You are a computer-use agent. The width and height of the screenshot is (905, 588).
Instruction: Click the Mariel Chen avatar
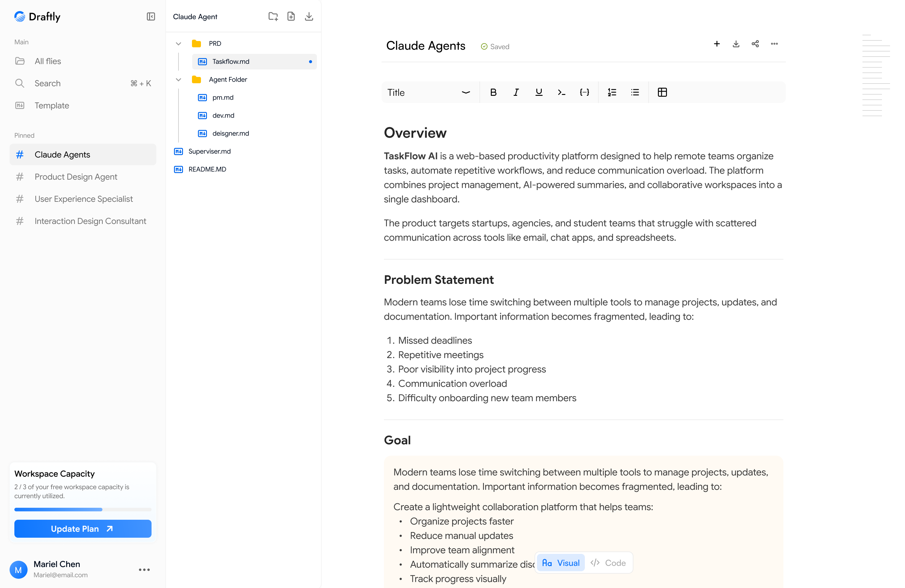[x=18, y=569]
